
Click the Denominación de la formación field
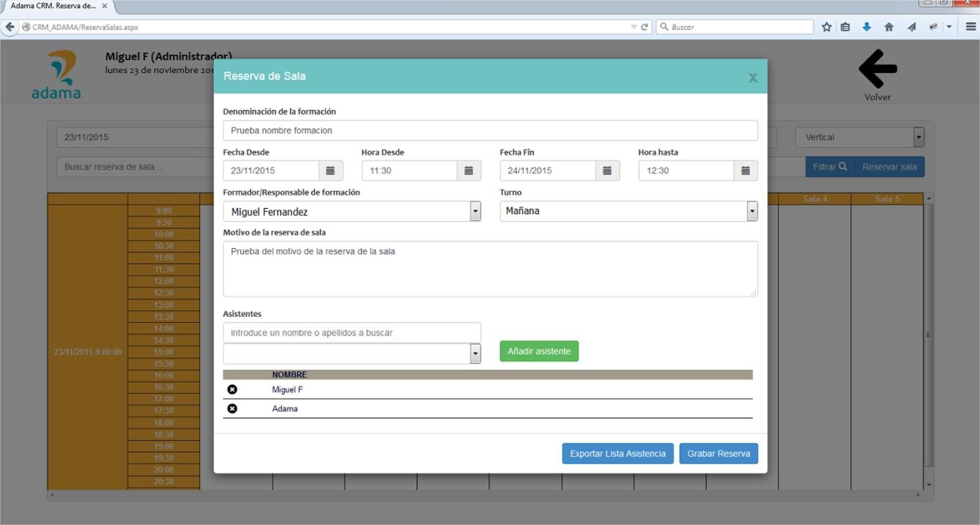490,130
